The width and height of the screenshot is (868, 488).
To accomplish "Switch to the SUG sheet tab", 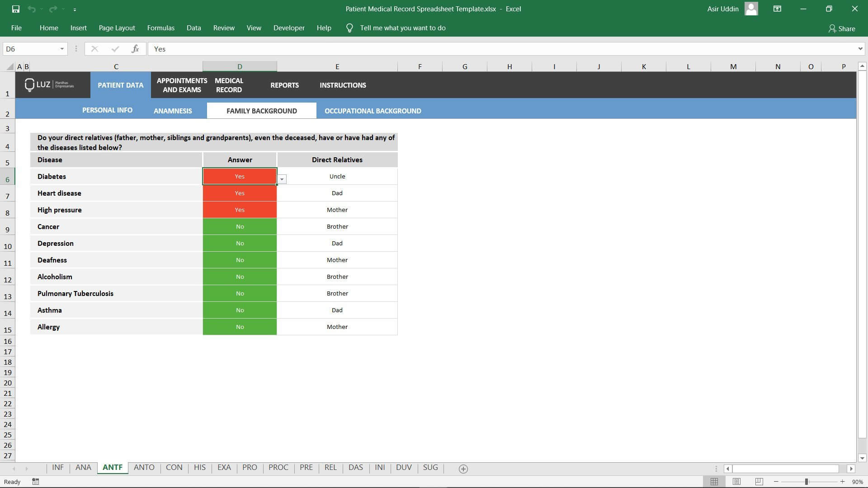I will pos(430,468).
